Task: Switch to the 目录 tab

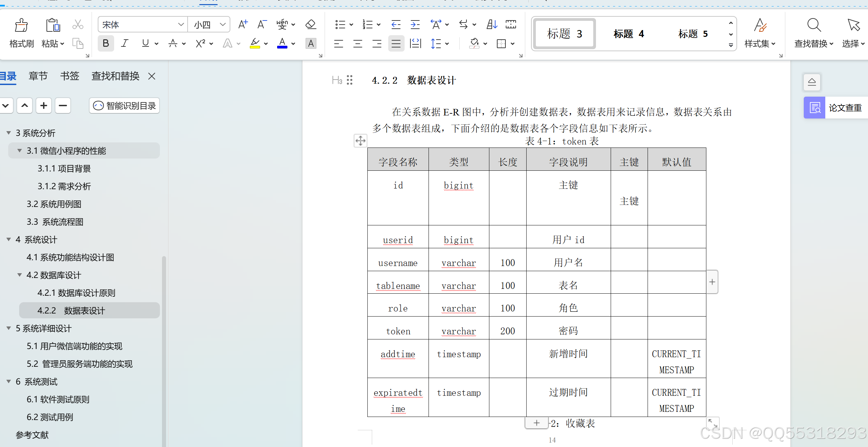Action: 8,76
